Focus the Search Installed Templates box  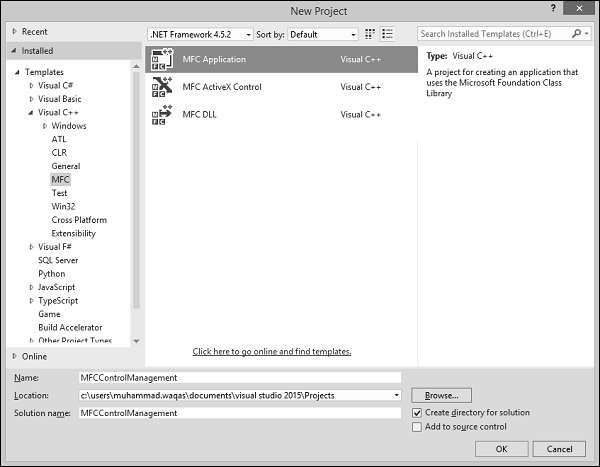[494, 34]
